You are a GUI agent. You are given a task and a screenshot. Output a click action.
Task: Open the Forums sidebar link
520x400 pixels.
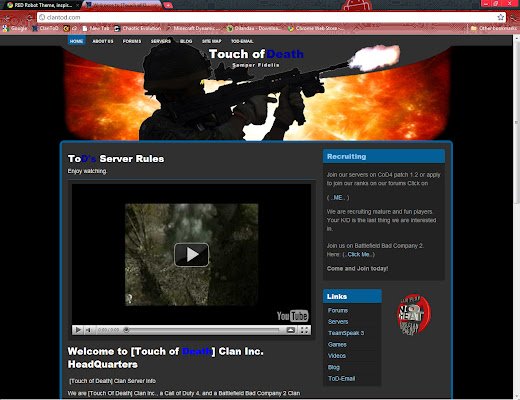pyautogui.click(x=338, y=310)
